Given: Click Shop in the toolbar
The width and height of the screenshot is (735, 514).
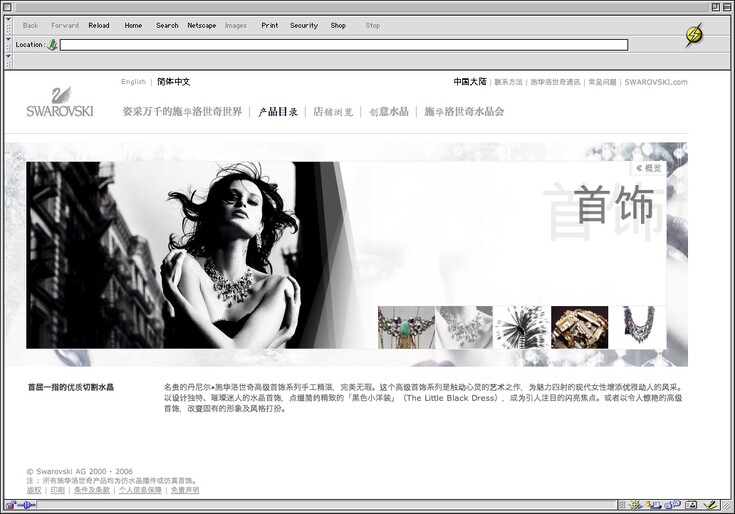Looking at the screenshot, I should click(338, 25).
